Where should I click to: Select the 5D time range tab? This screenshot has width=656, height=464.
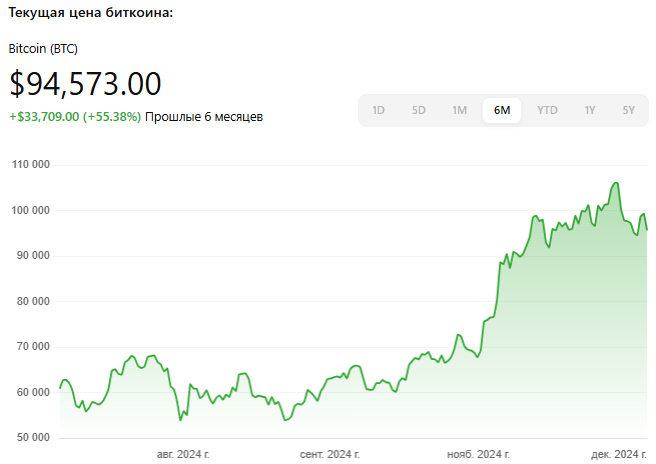pyautogui.click(x=418, y=110)
